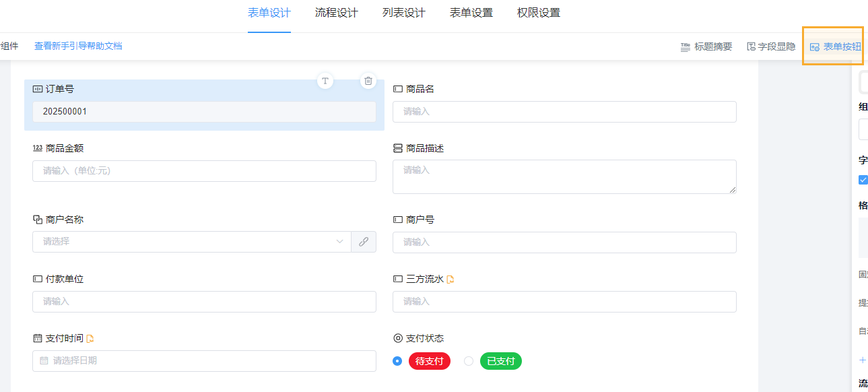This screenshot has width=868, height=392.
Task: Click the red 待支付 status tag
Action: point(429,361)
